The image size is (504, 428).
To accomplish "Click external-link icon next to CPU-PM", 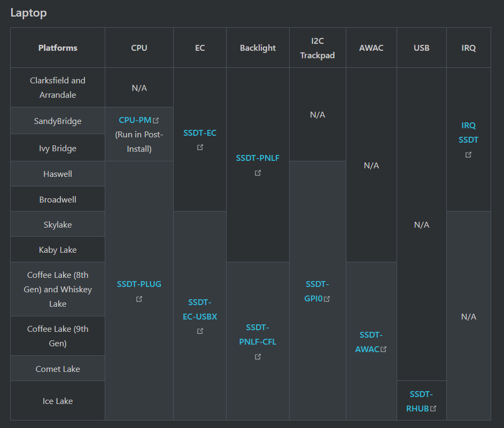I will coord(156,121).
